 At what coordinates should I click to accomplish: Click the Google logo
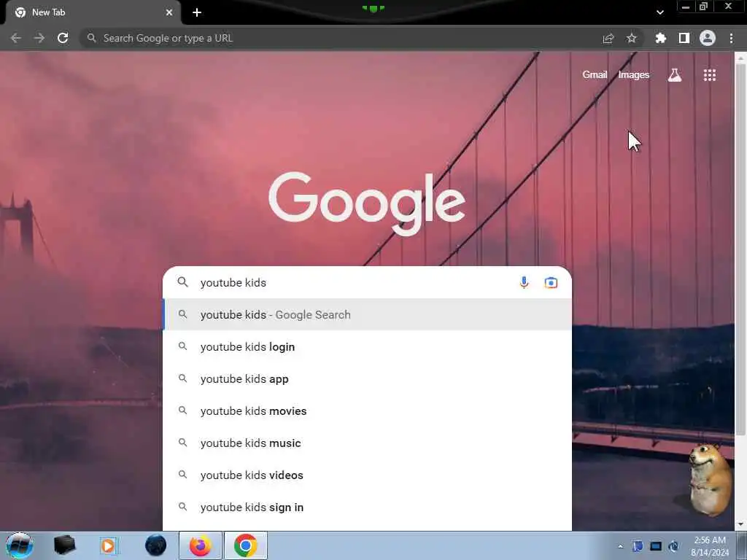point(367,204)
